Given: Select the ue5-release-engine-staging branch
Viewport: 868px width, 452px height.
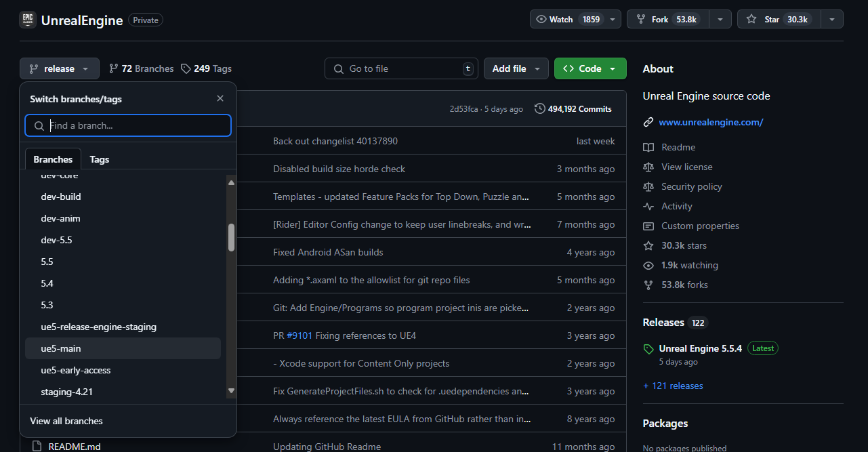Looking at the screenshot, I should [123, 327].
